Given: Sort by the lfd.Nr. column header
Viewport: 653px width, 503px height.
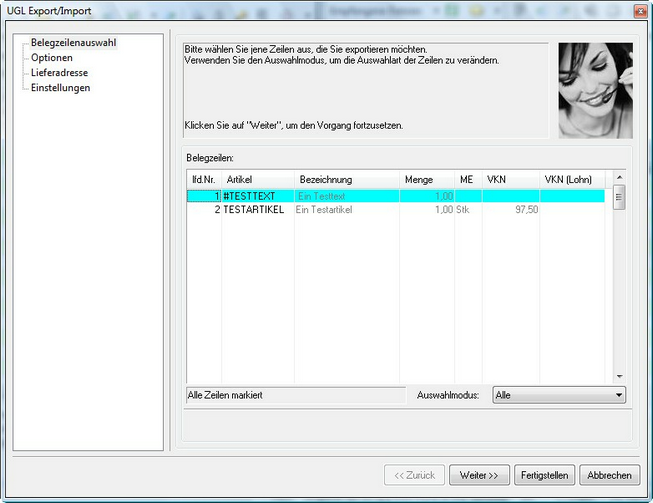Looking at the screenshot, I should click(x=203, y=179).
